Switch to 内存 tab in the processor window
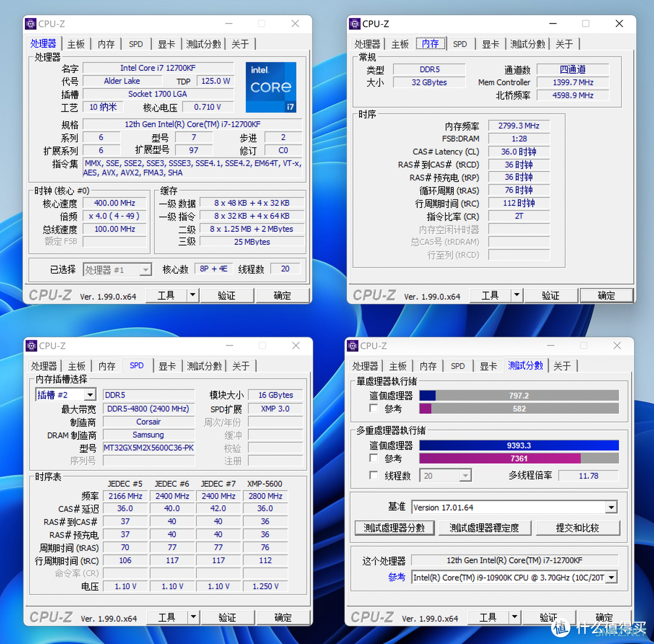Image resolution: width=654 pixels, height=644 pixels. [x=106, y=44]
